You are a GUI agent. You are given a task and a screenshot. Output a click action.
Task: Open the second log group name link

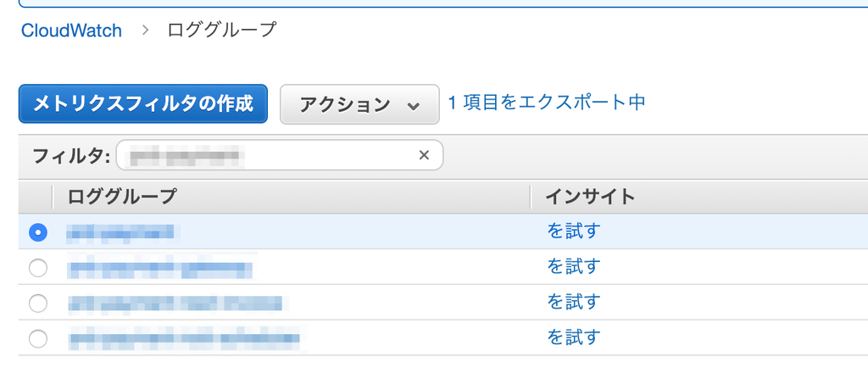160,269
